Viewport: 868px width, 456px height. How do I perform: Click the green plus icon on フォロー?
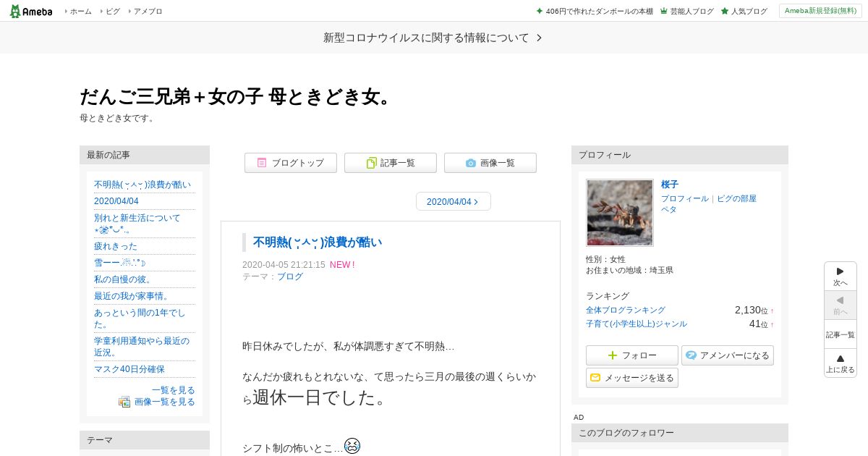tap(613, 355)
